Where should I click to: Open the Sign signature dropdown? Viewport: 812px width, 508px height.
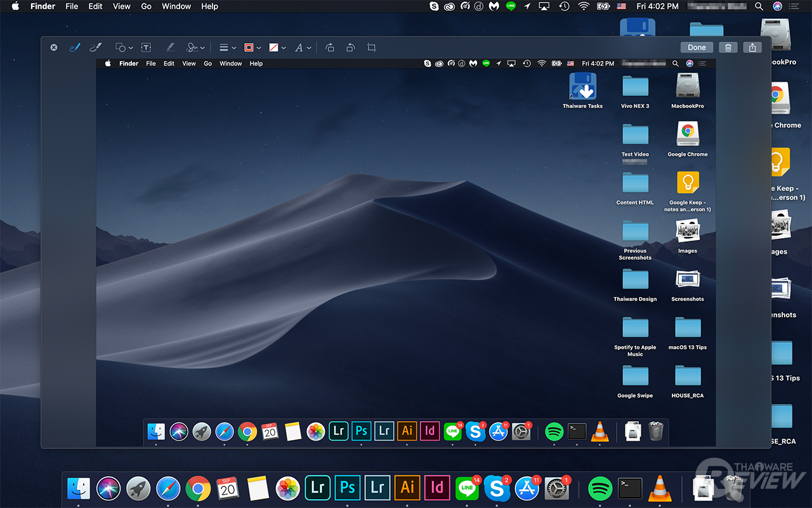(x=195, y=48)
